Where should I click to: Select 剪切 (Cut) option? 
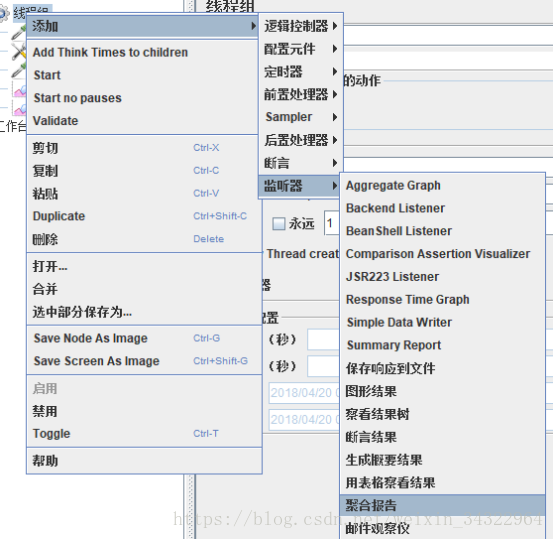coord(144,148)
